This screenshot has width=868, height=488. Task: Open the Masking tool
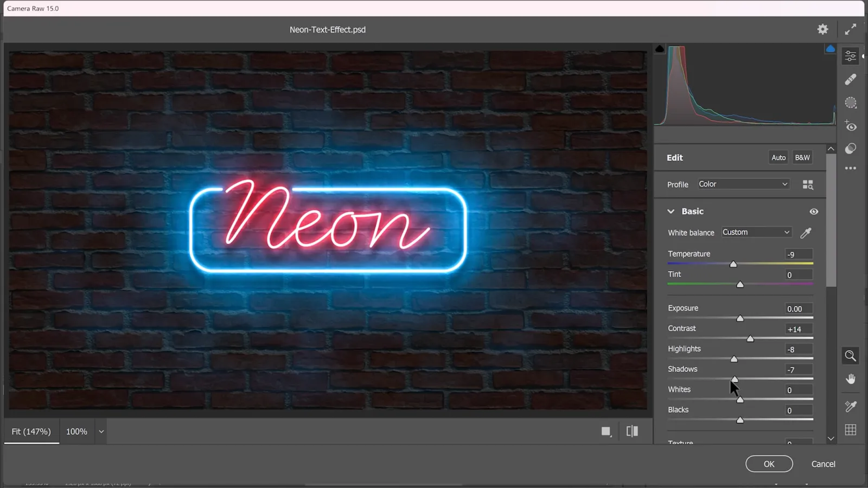[850, 102]
